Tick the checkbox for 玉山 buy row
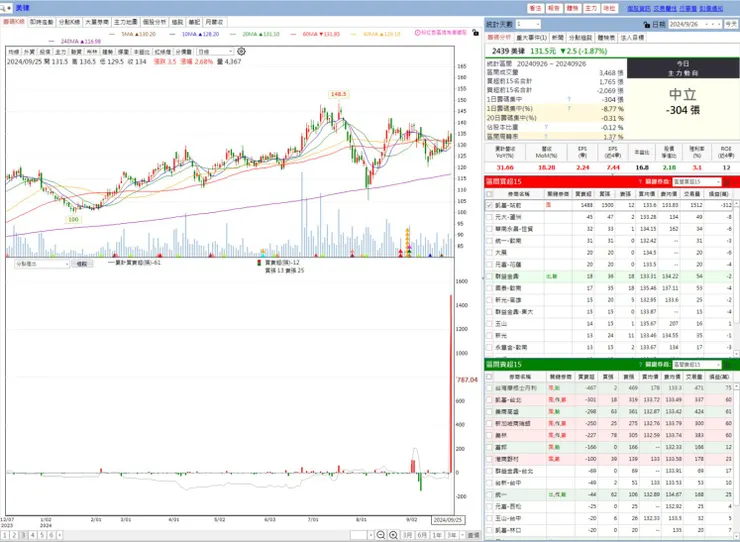This screenshot has width=740, height=542. pyautogui.click(x=489, y=324)
